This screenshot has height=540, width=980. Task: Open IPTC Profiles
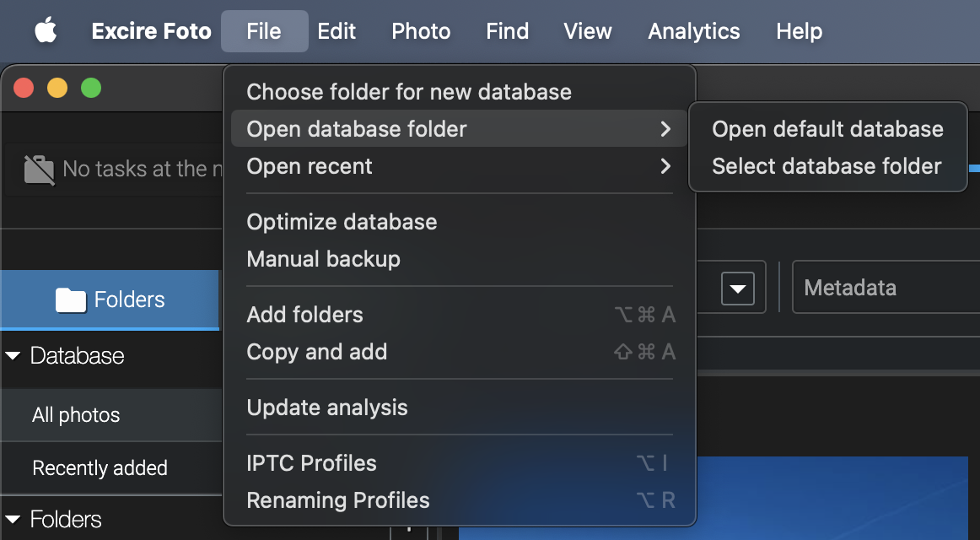tap(460, 463)
